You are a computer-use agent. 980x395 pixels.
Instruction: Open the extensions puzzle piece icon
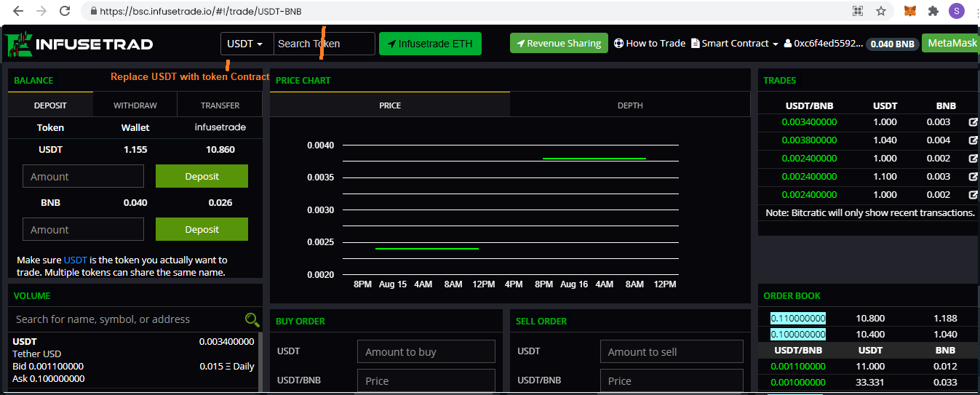click(x=933, y=12)
